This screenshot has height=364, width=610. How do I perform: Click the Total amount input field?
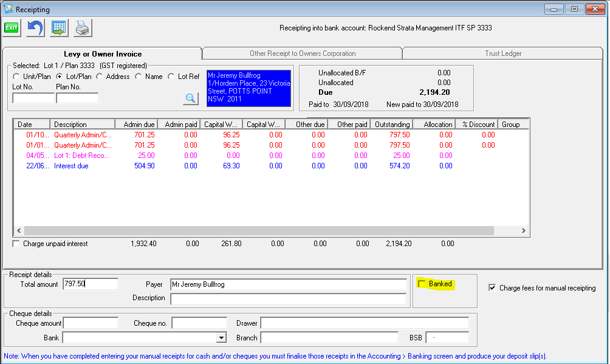pos(91,284)
